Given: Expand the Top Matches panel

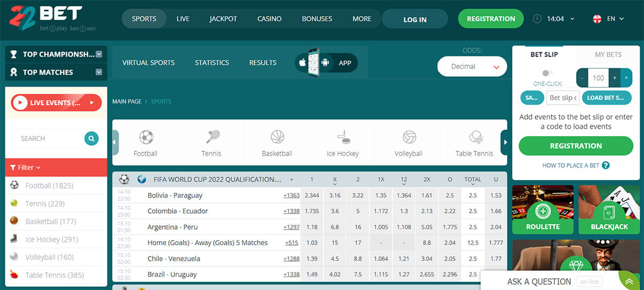Looking at the screenshot, I should tap(99, 72).
